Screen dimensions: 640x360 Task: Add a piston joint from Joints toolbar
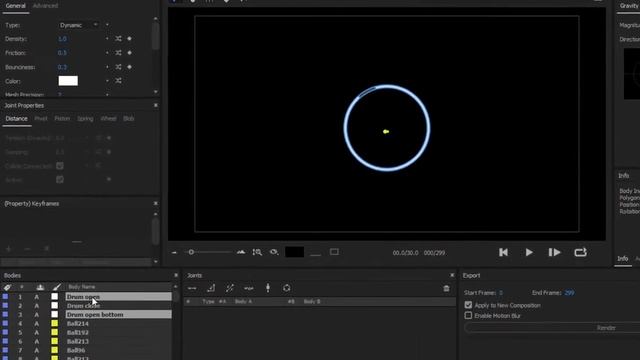pyautogui.click(x=230, y=288)
